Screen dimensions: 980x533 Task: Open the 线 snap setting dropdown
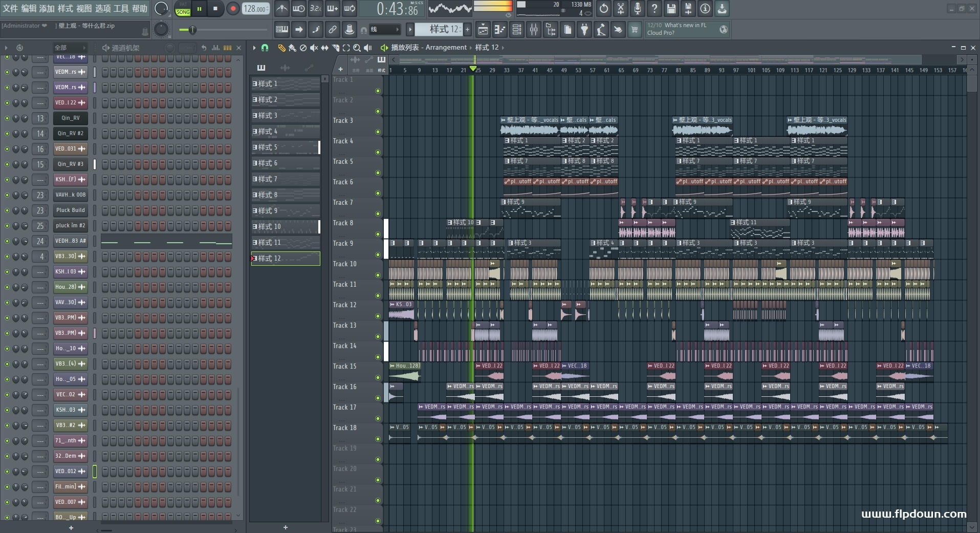(x=384, y=30)
